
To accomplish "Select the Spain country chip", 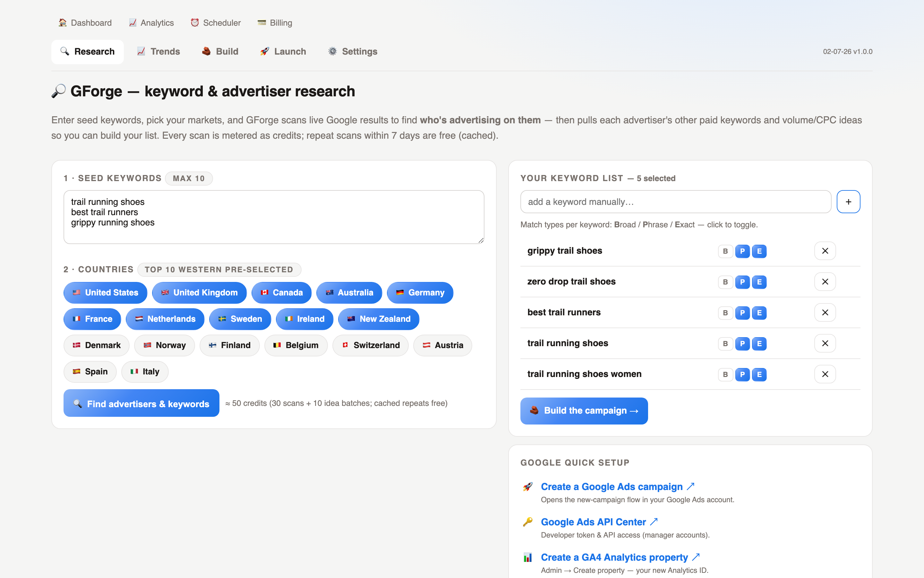I will click(90, 372).
